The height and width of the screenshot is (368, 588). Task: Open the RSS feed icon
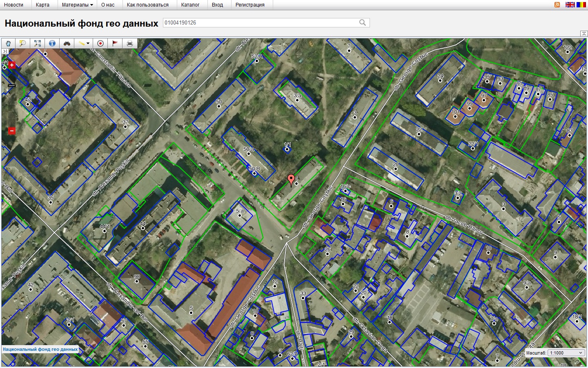[x=557, y=4]
